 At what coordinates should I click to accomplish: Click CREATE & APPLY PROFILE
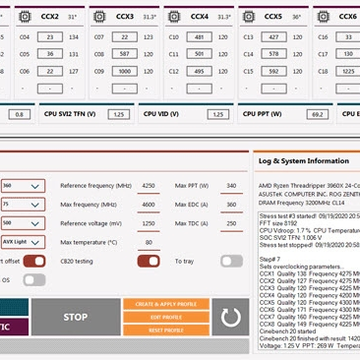166,304
